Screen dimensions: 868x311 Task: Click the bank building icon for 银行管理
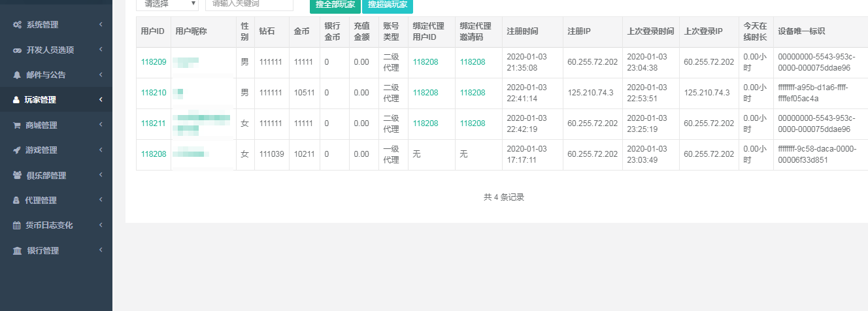coord(18,251)
